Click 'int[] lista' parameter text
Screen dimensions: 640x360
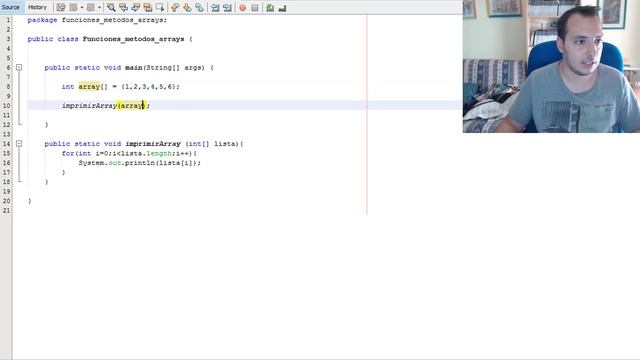(212, 144)
